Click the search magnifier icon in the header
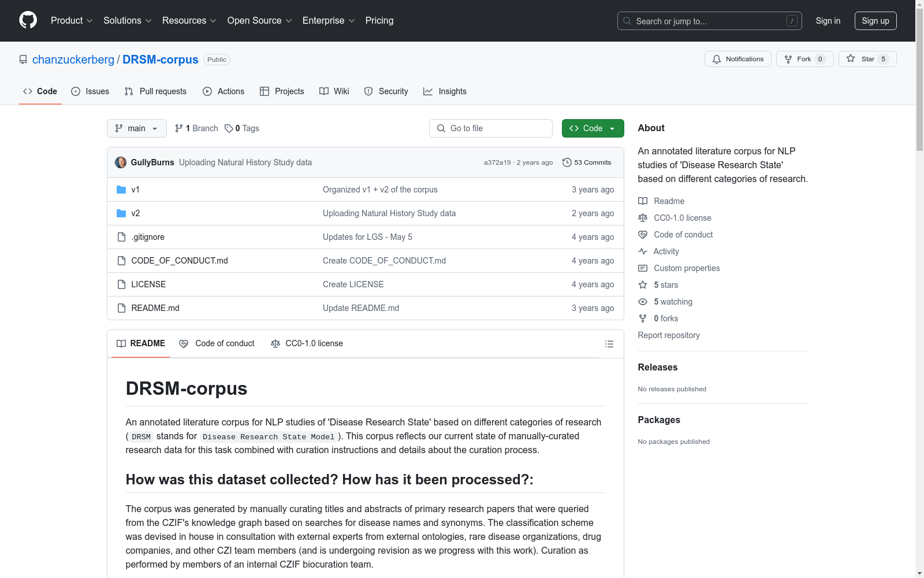The width and height of the screenshot is (924, 578). click(627, 21)
